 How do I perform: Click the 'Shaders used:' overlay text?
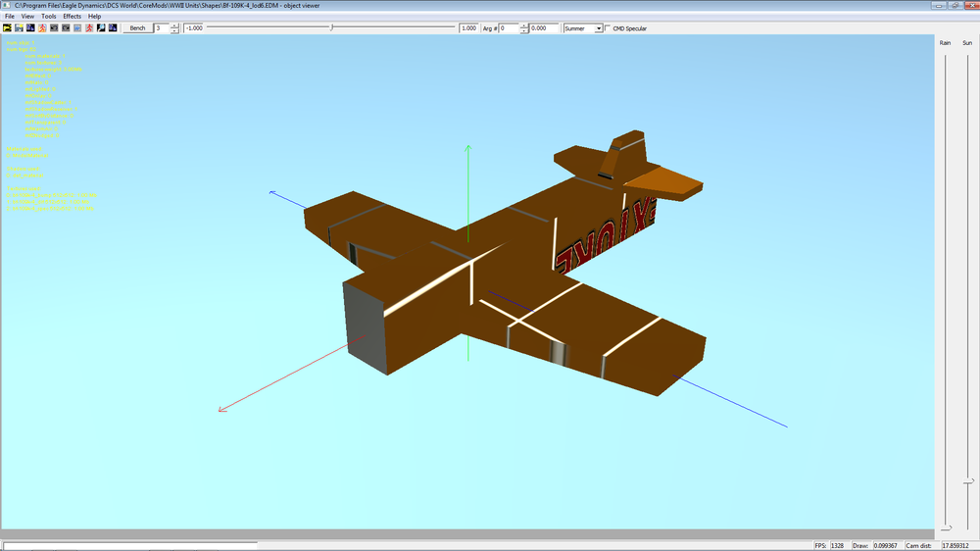click(x=23, y=169)
